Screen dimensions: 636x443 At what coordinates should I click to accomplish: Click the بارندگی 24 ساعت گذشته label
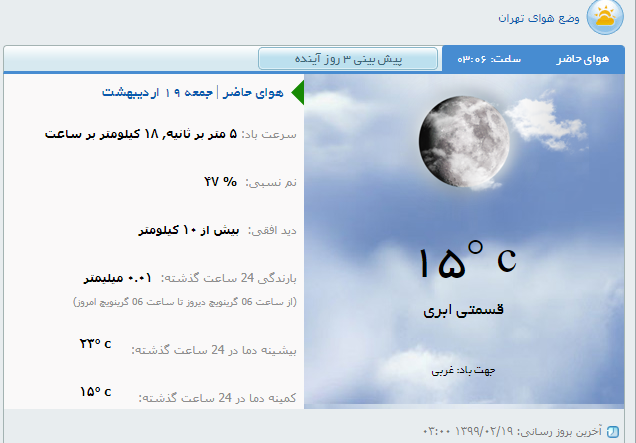[x=229, y=278]
